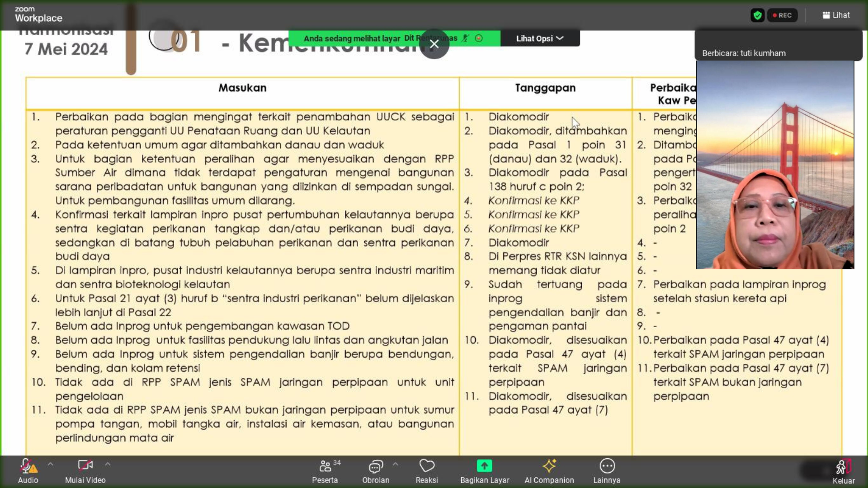Open the Lainnya more options menu
The image size is (868, 488).
click(607, 471)
